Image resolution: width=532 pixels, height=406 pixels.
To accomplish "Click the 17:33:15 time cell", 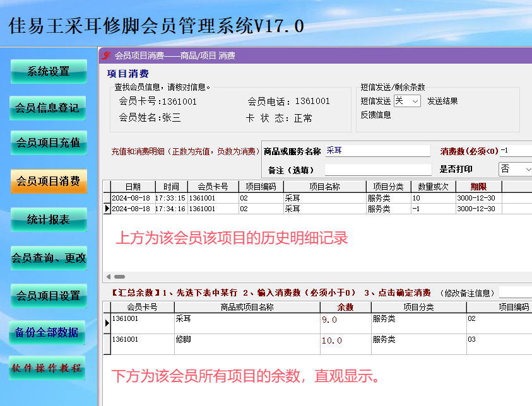I will coord(170,198).
